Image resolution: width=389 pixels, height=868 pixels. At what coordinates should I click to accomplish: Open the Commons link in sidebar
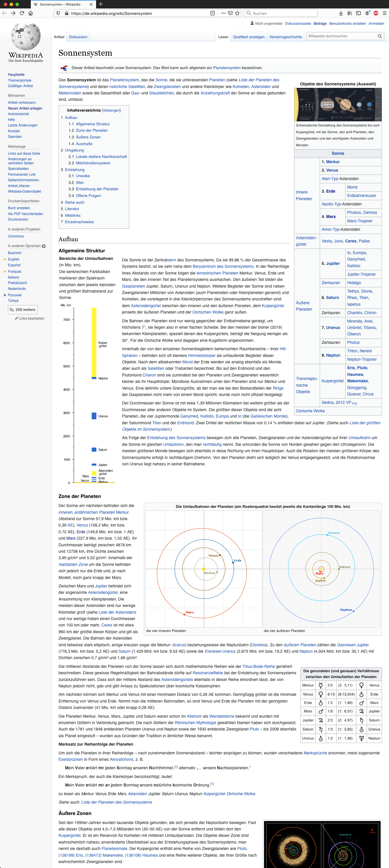[x=16, y=236]
